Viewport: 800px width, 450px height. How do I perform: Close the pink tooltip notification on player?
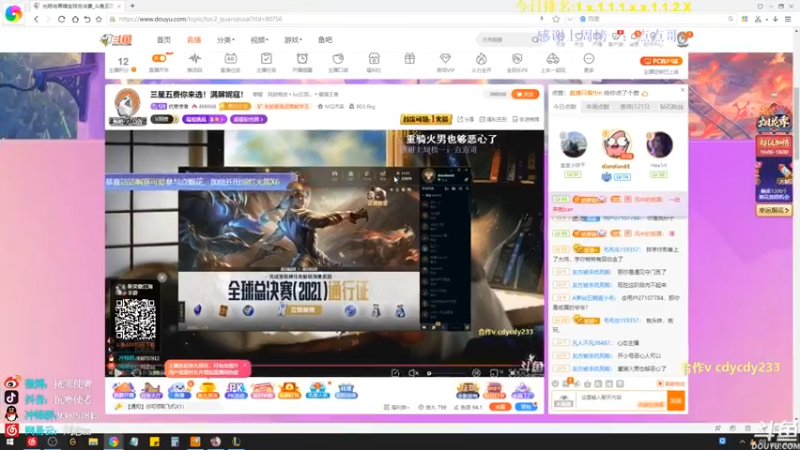[245, 366]
